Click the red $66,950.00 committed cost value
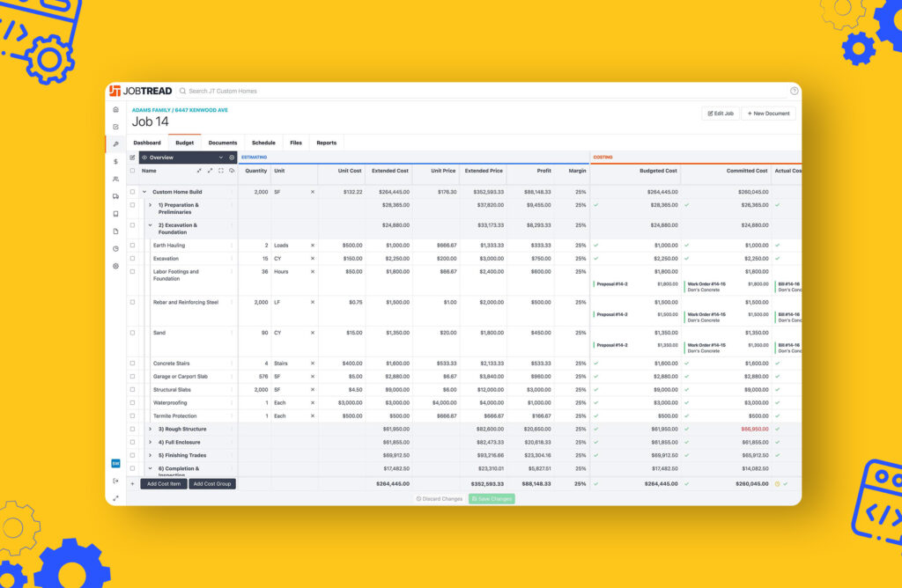The image size is (902, 588). 755,430
